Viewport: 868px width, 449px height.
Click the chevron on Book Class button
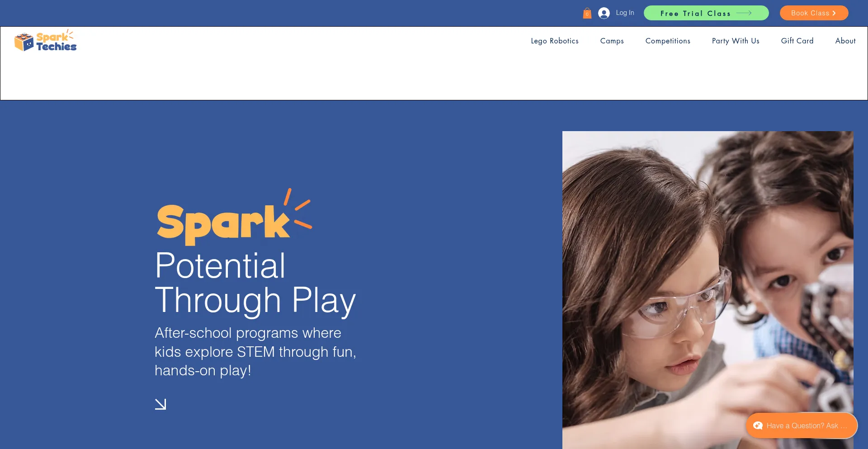[834, 13]
